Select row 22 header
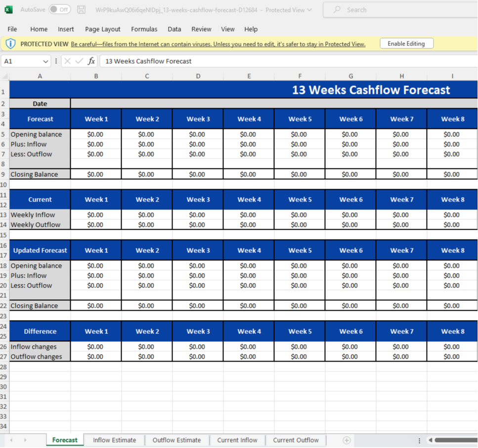Screen dimensions: 478x448 pos(3,306)
